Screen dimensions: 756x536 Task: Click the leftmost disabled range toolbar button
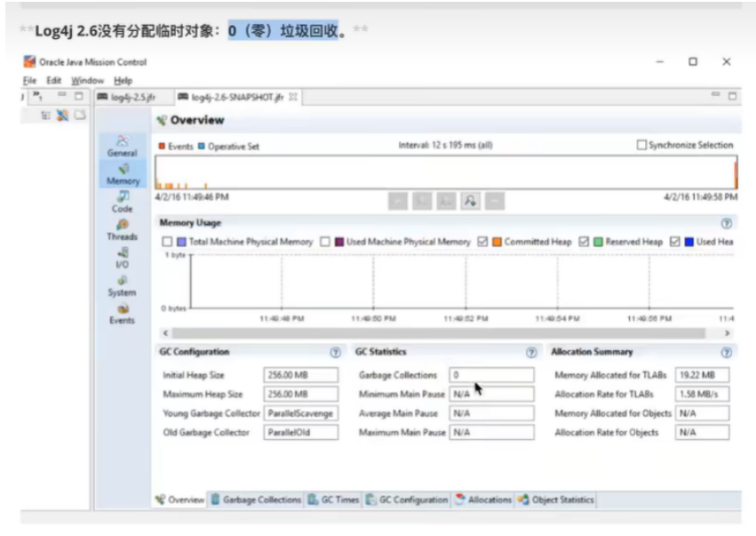tap(398, 201)
